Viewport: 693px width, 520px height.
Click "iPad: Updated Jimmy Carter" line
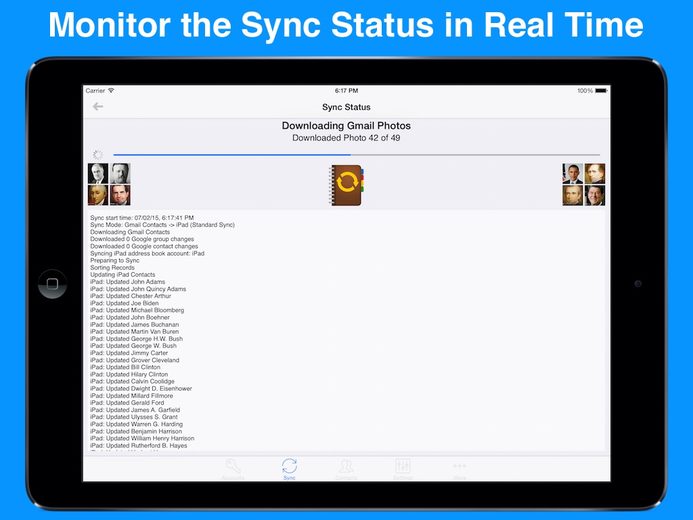(129, 353)
